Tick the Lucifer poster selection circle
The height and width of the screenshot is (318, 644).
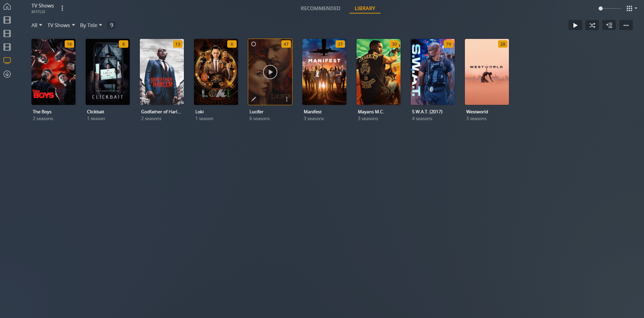(x=254, y=44)
